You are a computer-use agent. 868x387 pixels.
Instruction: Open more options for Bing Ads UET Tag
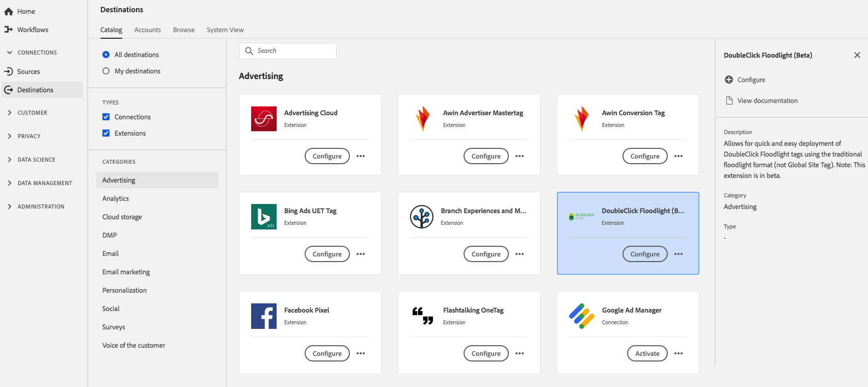click(361, 254)
